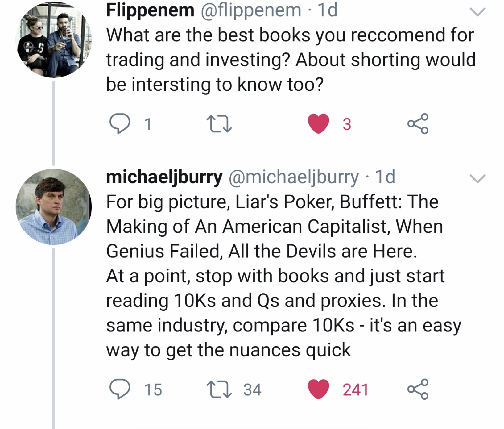The height and width of the screenshot is (429, 504).
Task: Open the Flippenem display name link
Action: point(150,10)
